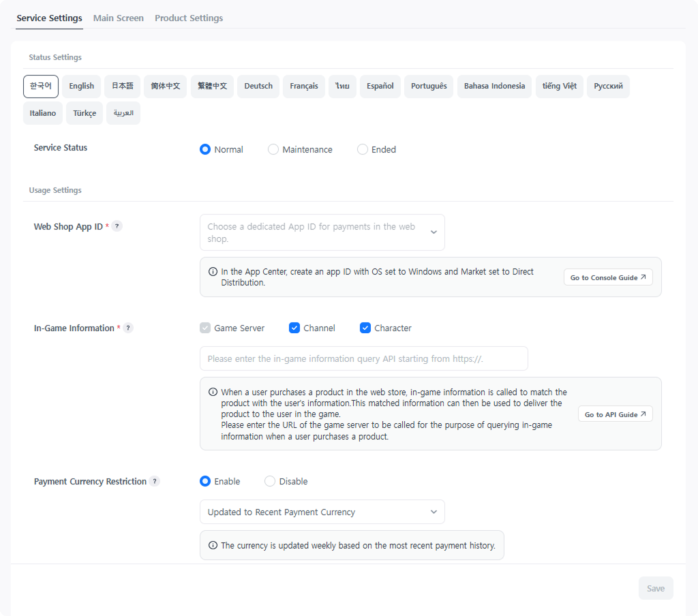Screen dimensions: 698x616
Task: Click info icon in weekly currency update notice
Action: [213, 545]
